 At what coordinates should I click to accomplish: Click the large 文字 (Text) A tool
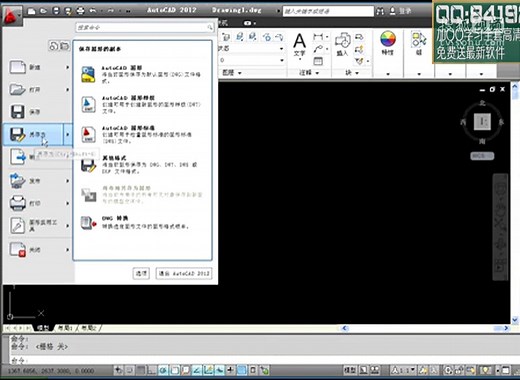pos(299,46)
